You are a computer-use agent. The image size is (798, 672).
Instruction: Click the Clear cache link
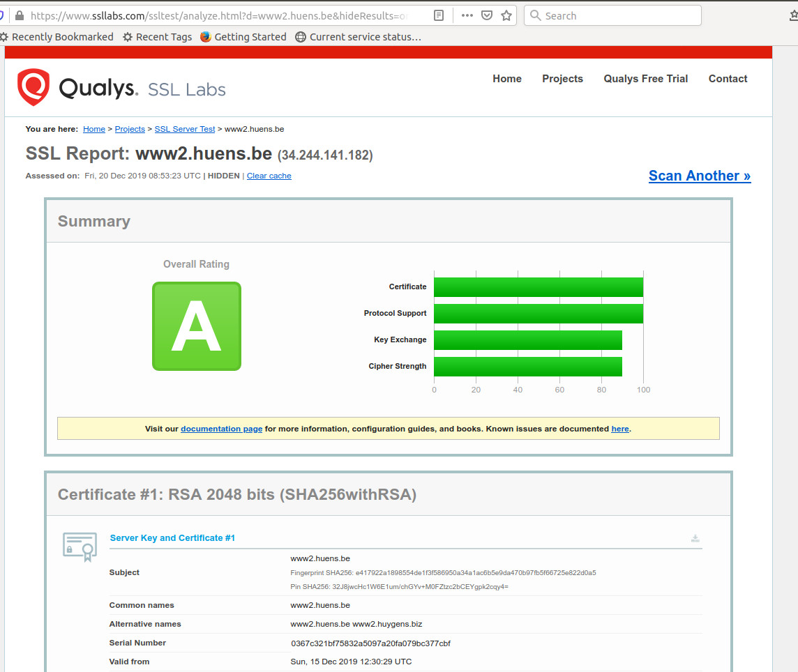(269, 176)
